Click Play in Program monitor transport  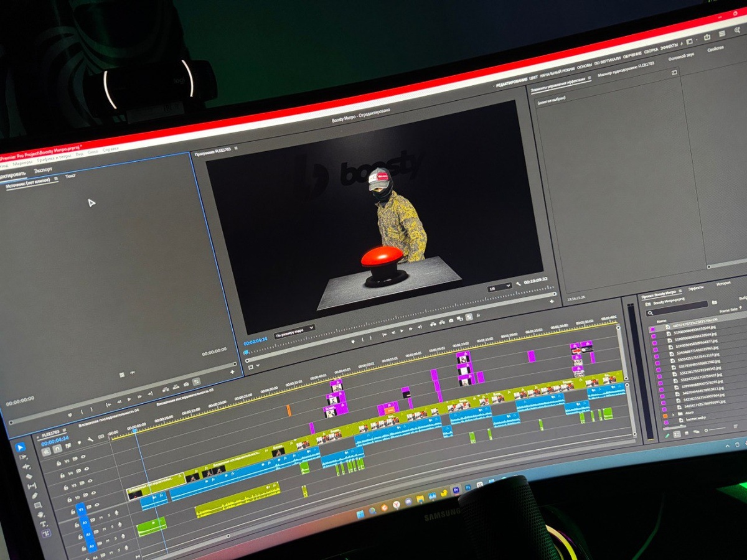click(x=402, y=330)
